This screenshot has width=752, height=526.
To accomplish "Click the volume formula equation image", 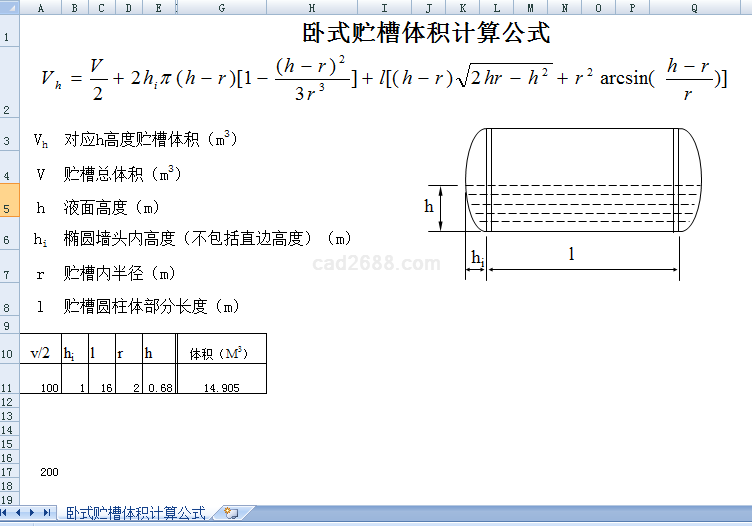I will (x=384, y=80).
